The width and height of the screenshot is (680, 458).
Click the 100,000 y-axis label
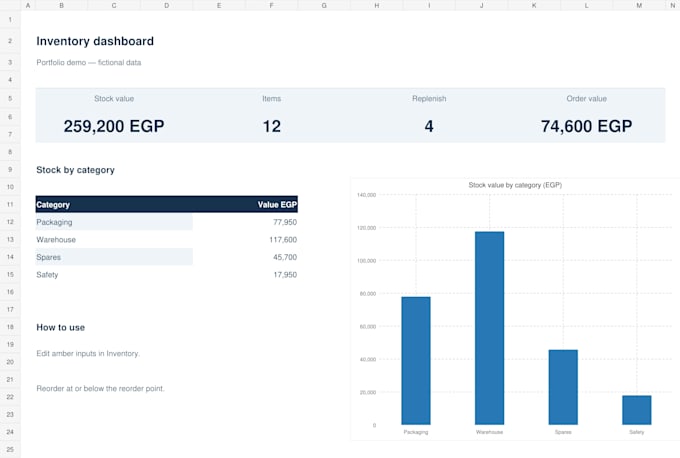(366, 261)
